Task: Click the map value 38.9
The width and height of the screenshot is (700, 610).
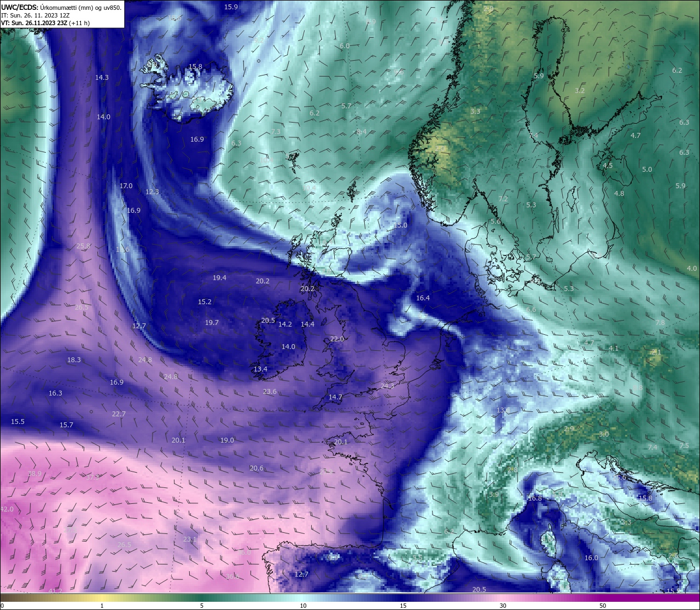Action: [x=34, y=474]
